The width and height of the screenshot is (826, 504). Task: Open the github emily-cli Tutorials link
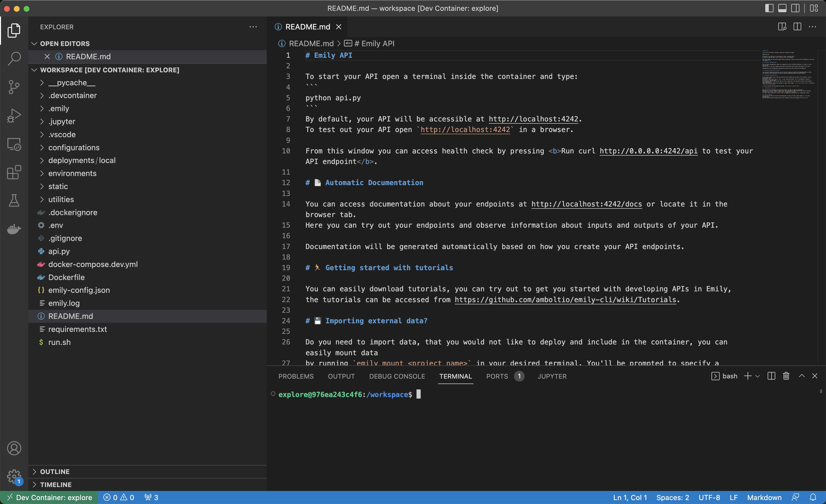pyautogui.click(x=565, y=299)
